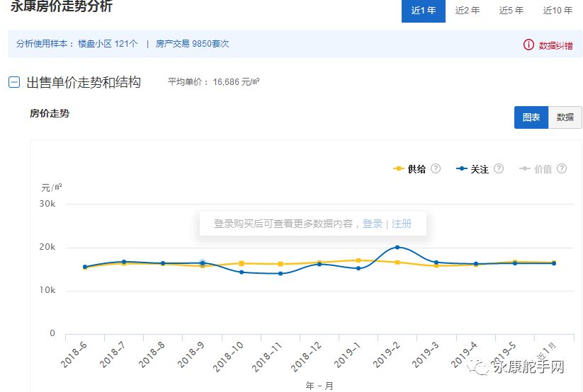This screenshot has width=583, height=392.
Task: Click the 关注 data point at 2018-7
Action: (x=124, y=262)
